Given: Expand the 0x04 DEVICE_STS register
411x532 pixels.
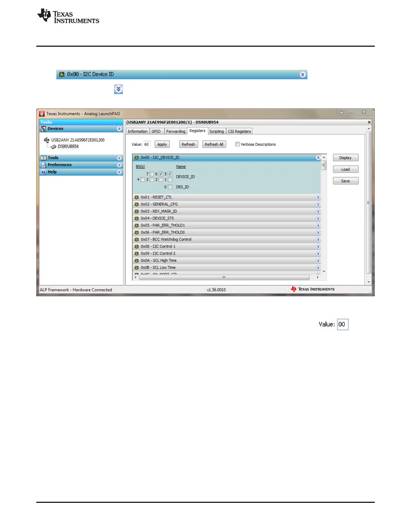Looking at the screenshot, I should pos(318,219).
